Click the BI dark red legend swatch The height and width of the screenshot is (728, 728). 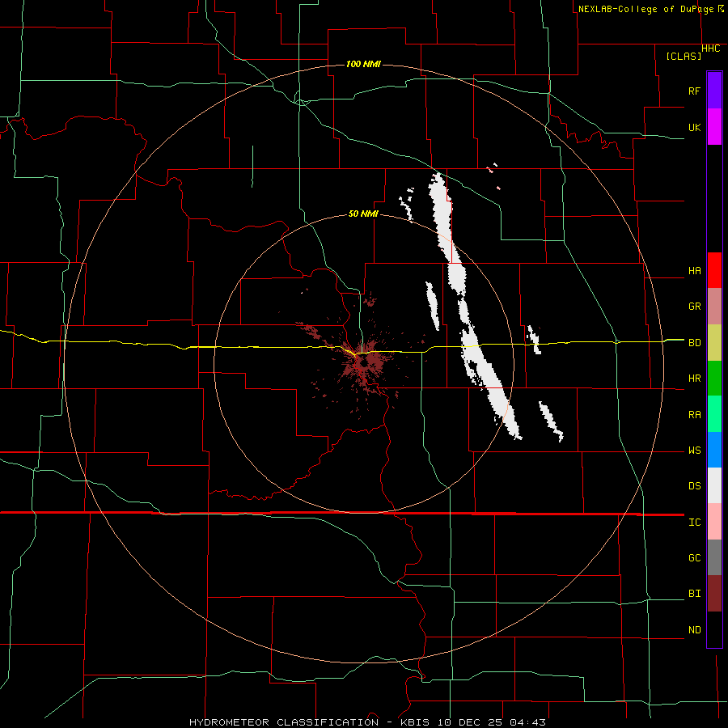tap(714, 594)
